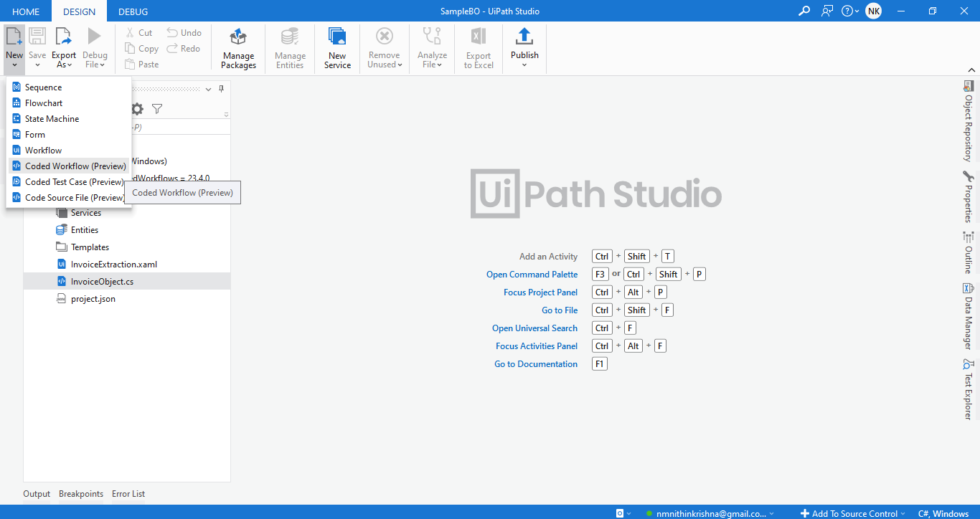980x519 pixels.
Task: Click the Go to Documentation link
Action: [536, 364]
